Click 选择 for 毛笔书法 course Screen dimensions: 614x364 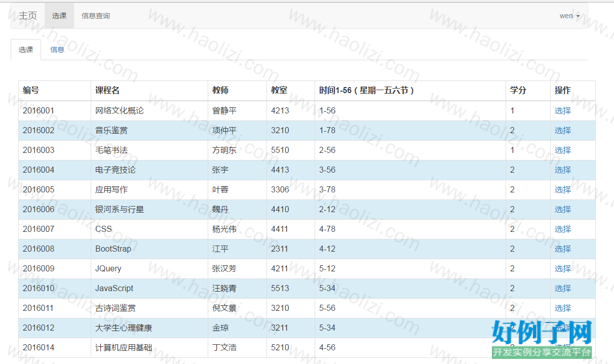click(563, 150)
